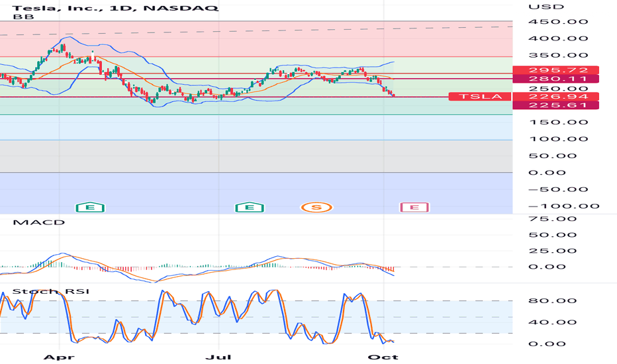Click the first green earnings E marker near April
Viewport: 617px width, 364px height.
pyautogui.click(x=90, y=207)
